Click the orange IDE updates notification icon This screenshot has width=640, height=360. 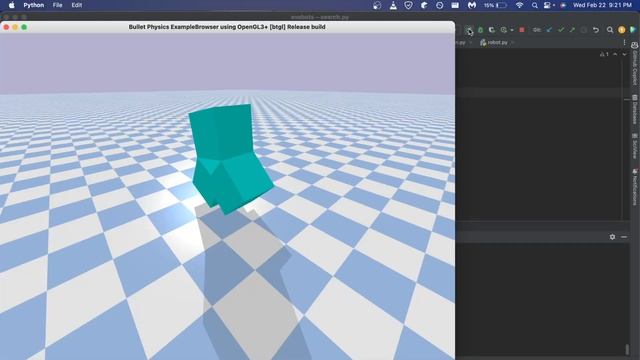[x=622, y=30]
